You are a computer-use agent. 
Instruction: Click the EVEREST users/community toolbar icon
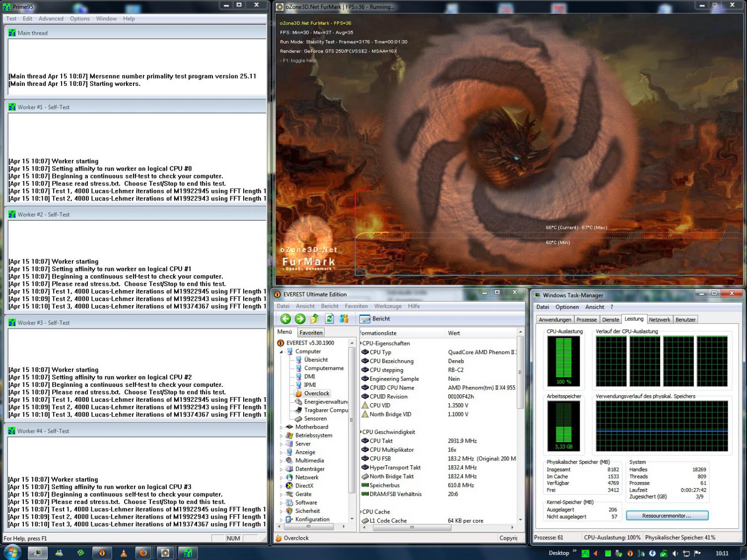[x=344, y=319]
